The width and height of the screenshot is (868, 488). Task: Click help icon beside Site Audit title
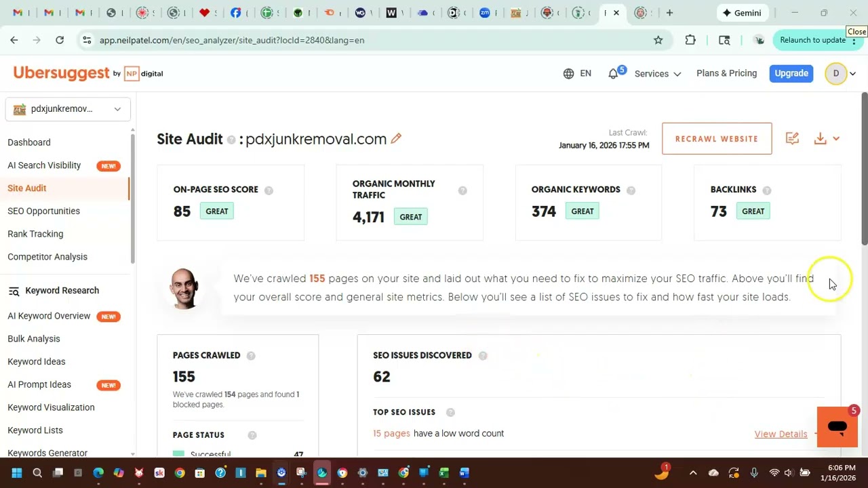pyautogui.click(x=231, y=139)
